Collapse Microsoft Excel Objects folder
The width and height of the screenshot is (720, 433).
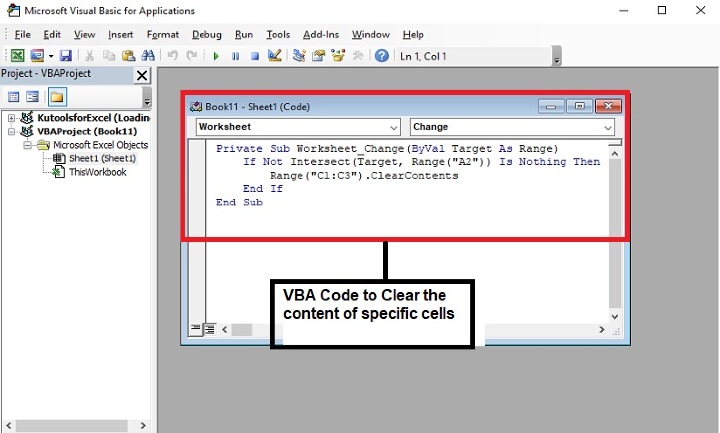pos(27,145)
